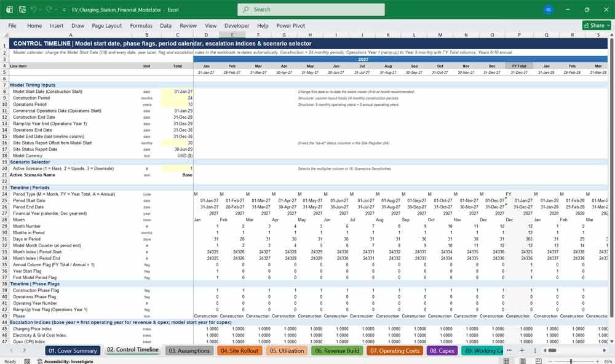Open the Page Layout ribbon tab
This screenshot has height=364, width=615.
(x=106, y=25)
